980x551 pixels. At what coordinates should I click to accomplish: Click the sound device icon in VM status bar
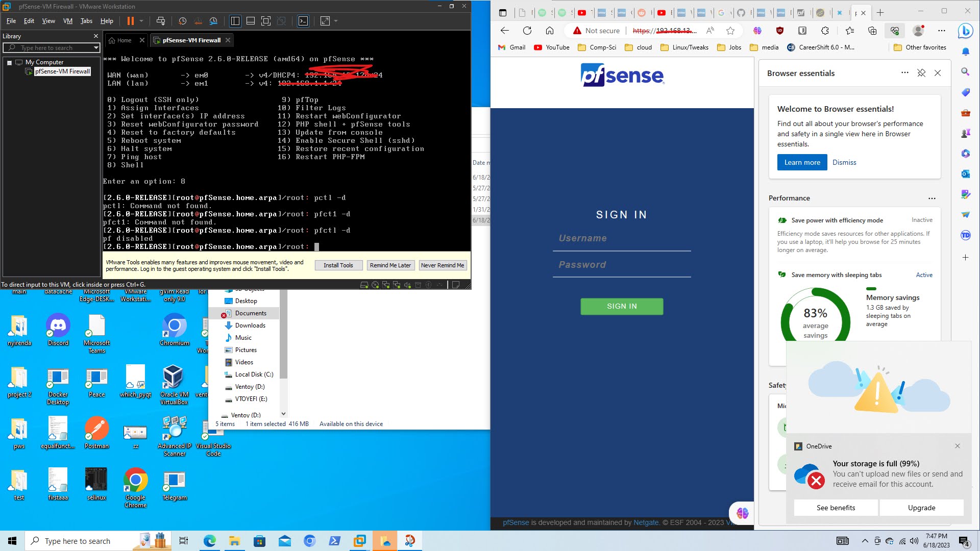pyautogui.click(x=407, y=285)
